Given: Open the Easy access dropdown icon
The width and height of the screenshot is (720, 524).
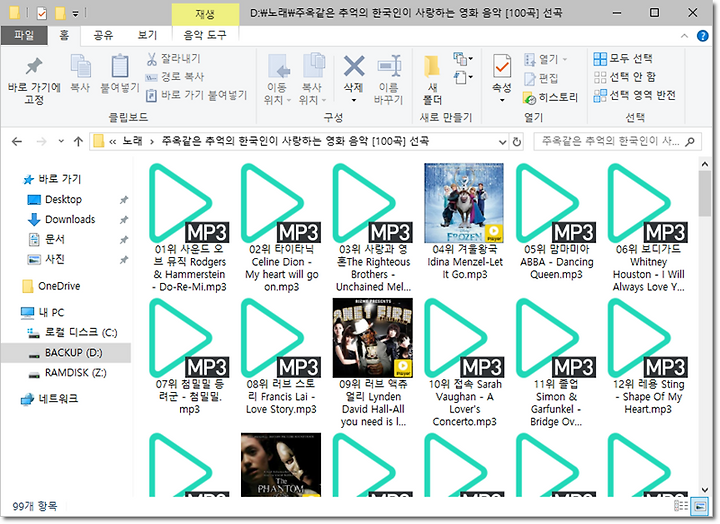Looking at the screenshot, I should (x=463, y=77).
